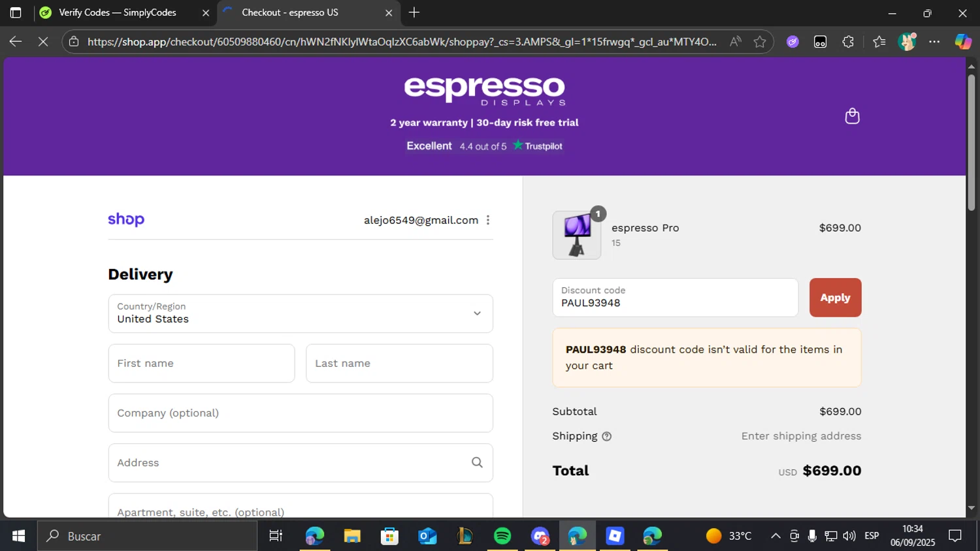Click the espresso Displays logo
The image size is (980, 551).
coord(485,90)
